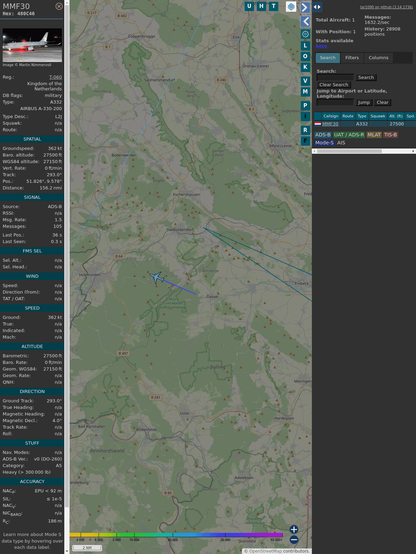Click the L labels map button

pos(305,46)
